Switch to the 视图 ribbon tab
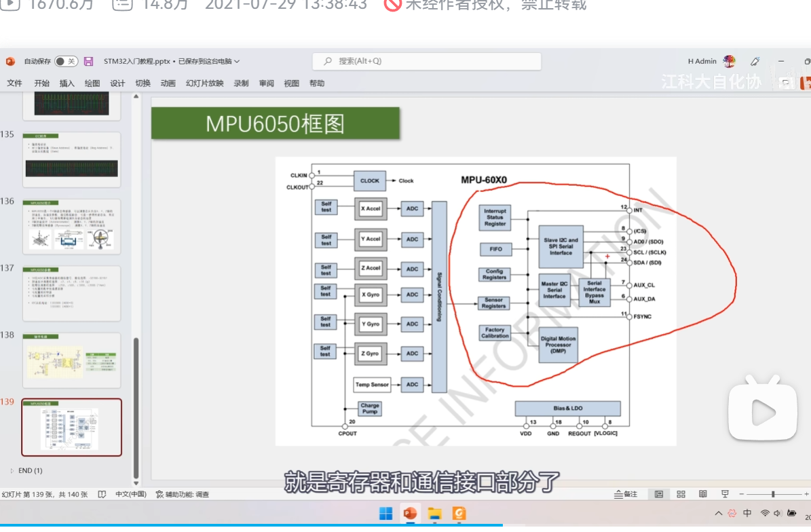The height and width of the screenshot is (532, 811). (292, 83)
